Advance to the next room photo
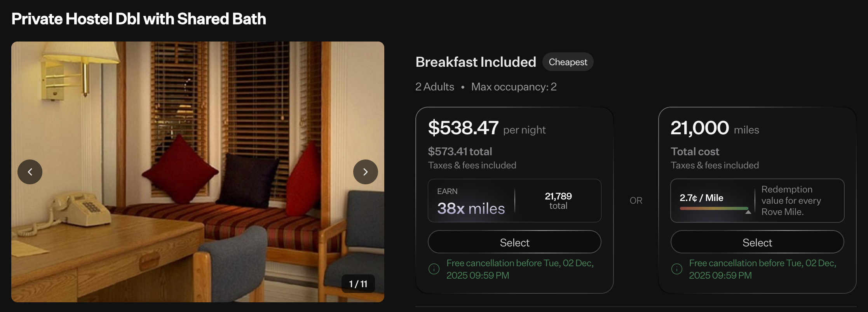Screen dimensions: 868x312 click(365, 172)
